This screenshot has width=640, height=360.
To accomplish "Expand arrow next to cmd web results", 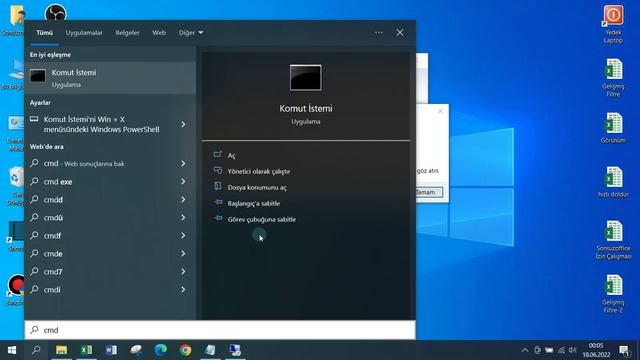I will 183,163.
